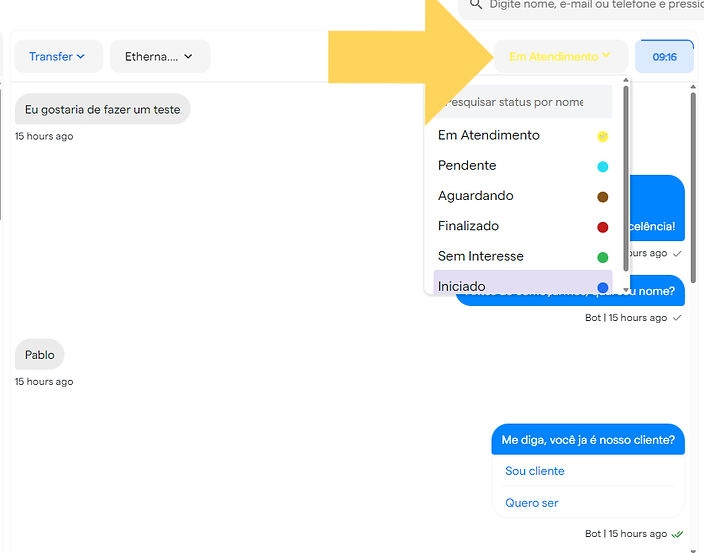The width and height of the screenshot is (704, 553).
Task: Click the double-check read icon on last bot message
Action: pos(677,534)
